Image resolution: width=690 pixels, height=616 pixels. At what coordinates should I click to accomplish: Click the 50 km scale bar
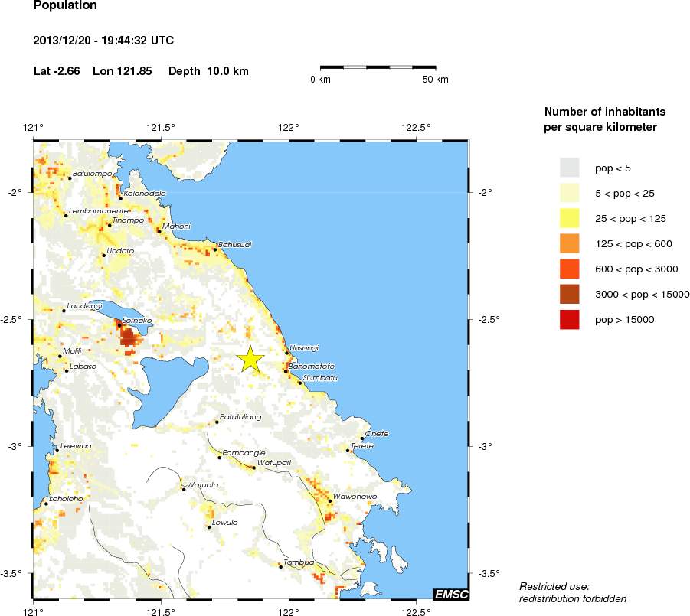click(378, 67)
